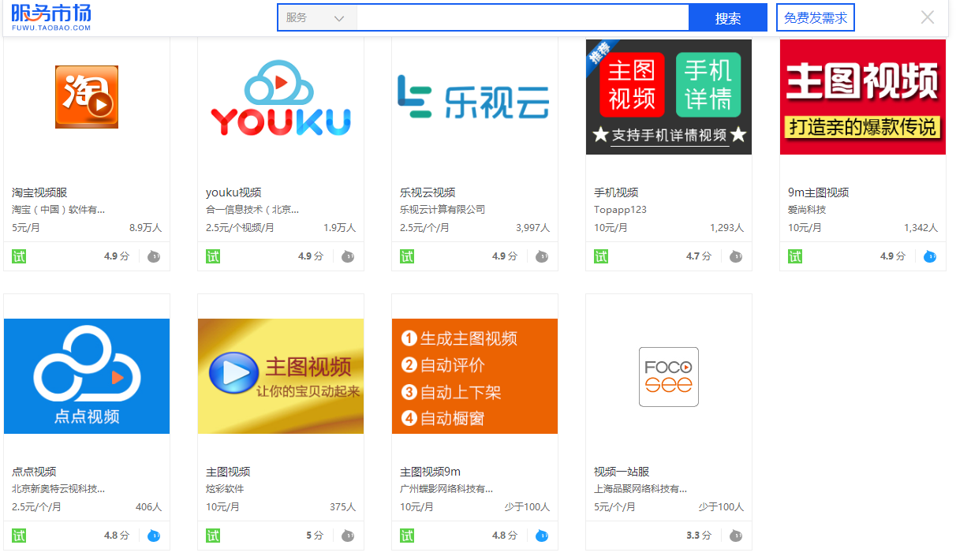
Task: Click 试 trial badge on 淘宝视频服
Action: tap(19, 256)
